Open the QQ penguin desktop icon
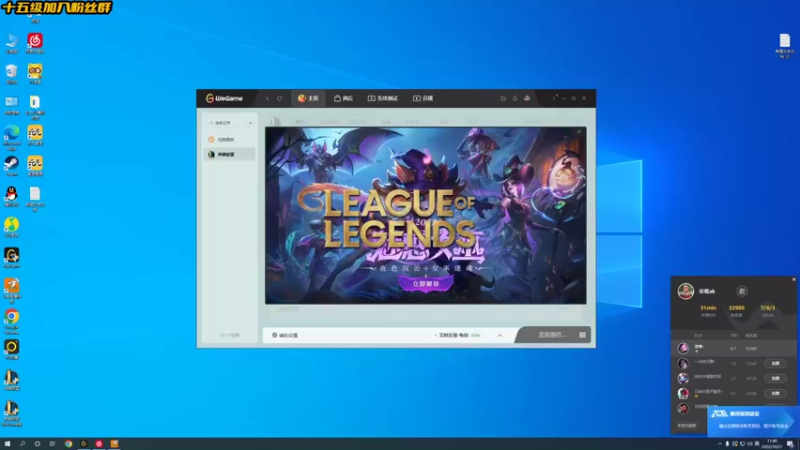 (x=11, y=196)
